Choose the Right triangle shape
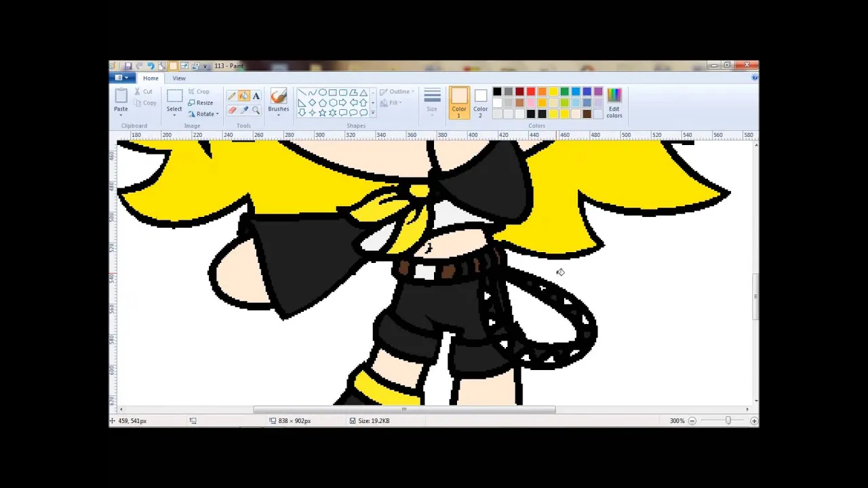The height and width of the screenshot is (488, 868). tap(302, 103)
